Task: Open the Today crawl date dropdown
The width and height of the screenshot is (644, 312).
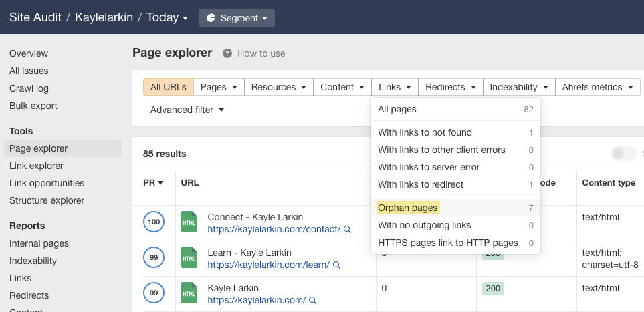Action: pyautogui.click(x=167, y=18)
